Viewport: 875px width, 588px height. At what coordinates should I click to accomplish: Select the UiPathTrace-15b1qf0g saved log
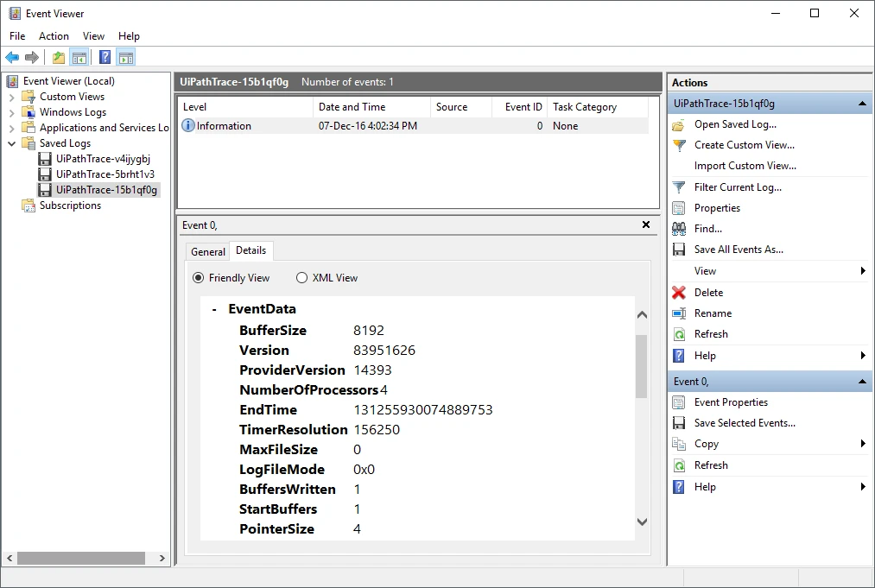pyautogui.click(x=106, y=190)
